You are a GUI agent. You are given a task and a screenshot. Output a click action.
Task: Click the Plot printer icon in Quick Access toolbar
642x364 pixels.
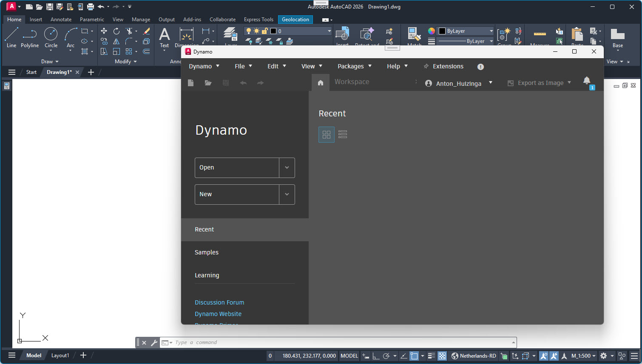pos(91,7)
